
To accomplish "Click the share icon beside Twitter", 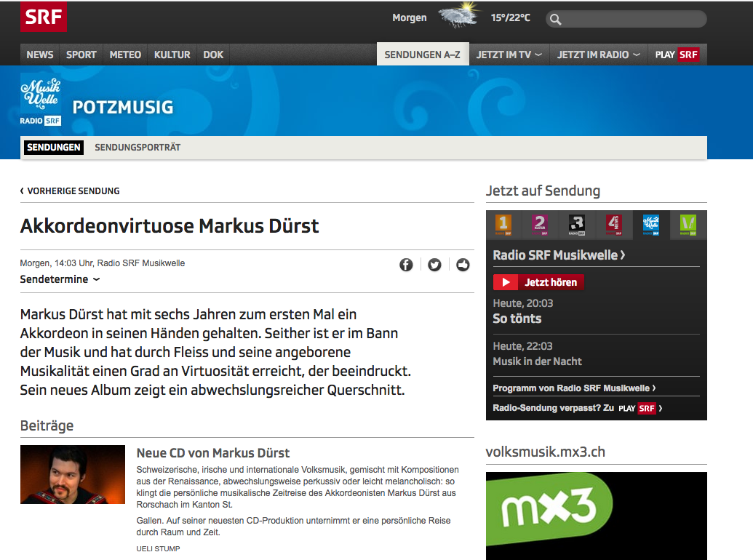I will (x=463, y=265).
